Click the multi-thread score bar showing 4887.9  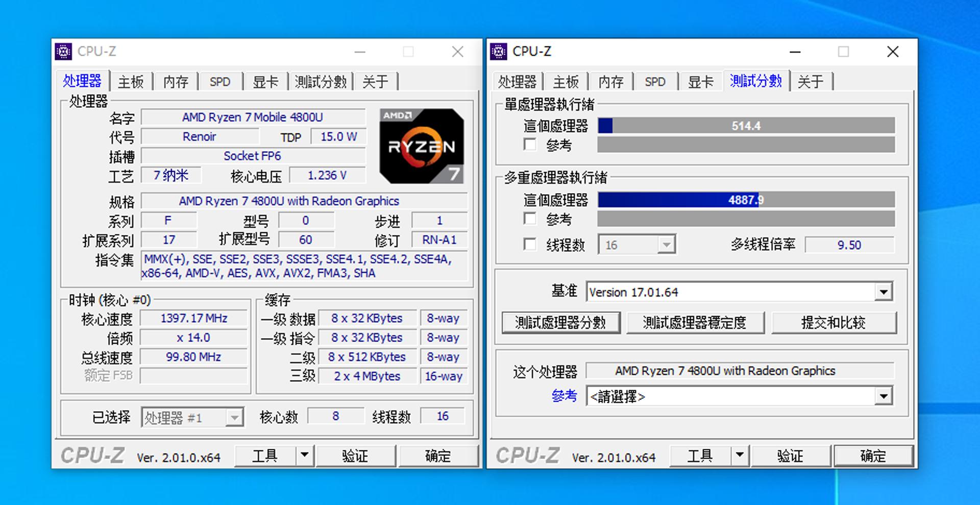745,200
